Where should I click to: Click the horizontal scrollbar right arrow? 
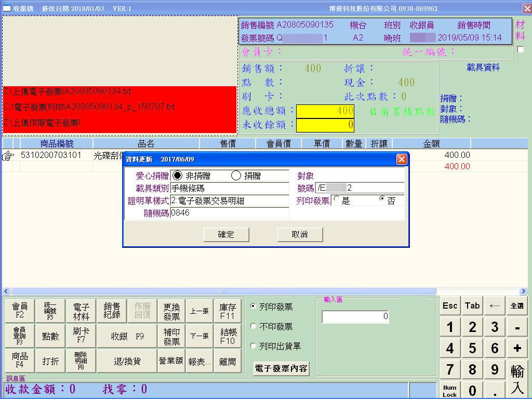point(523,291)
